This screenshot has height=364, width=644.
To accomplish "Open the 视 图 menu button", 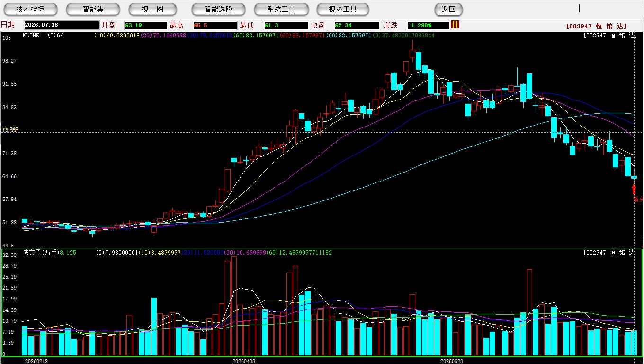I will coord(152,9).
